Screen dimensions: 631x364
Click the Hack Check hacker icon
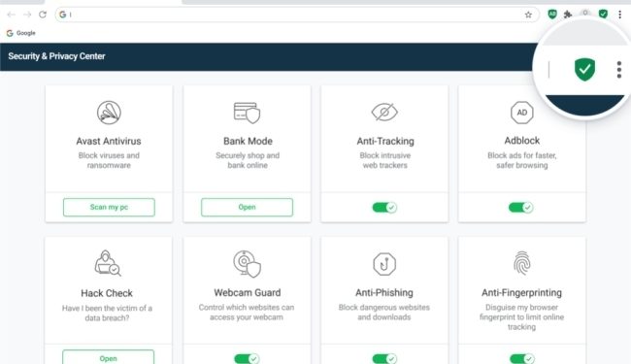tap(108, 263)
